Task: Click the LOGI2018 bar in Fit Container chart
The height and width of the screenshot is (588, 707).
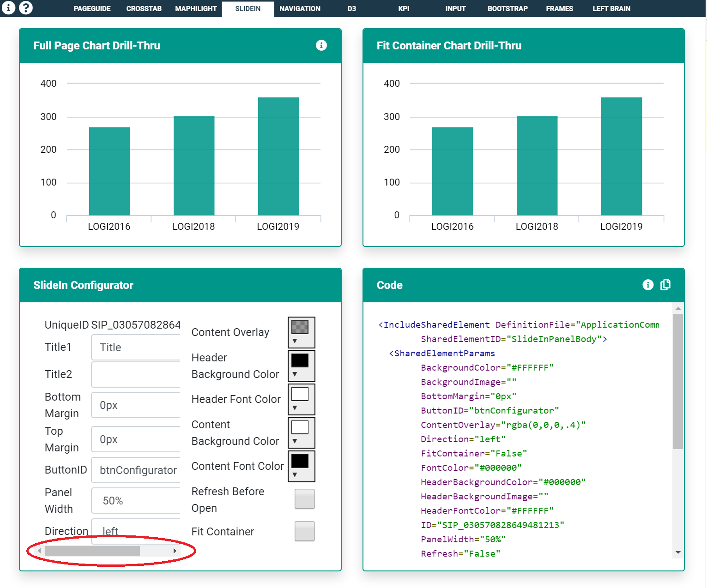Action: 537,166
